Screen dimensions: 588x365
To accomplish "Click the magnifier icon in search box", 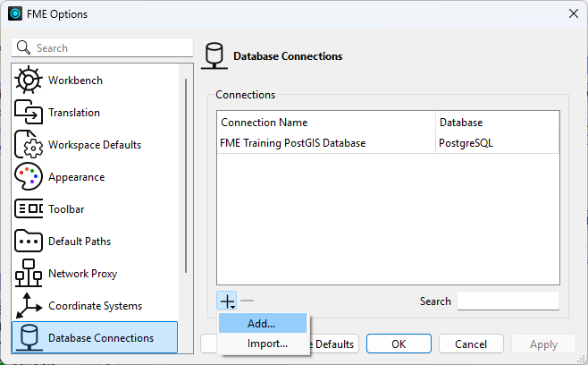I will coord(23,47).
